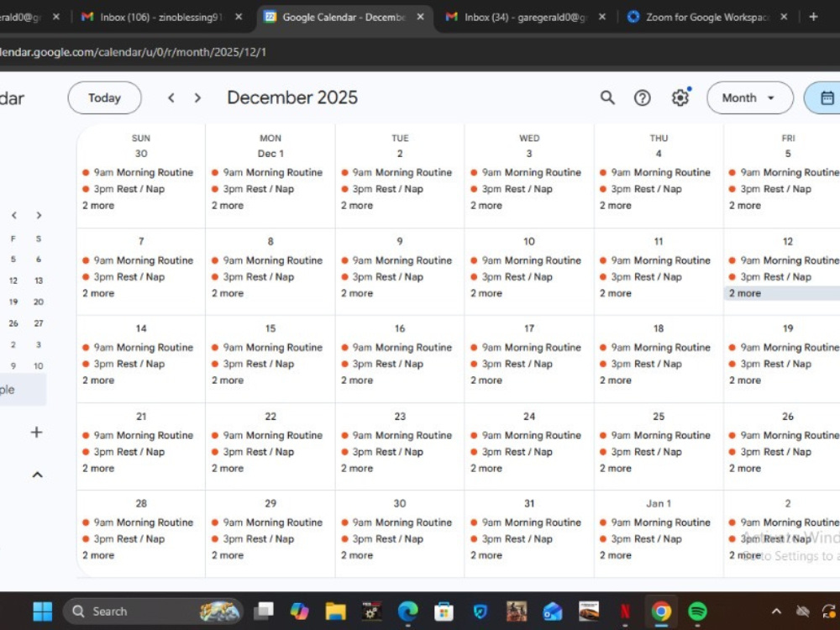The width and height of the screenshot is (840, 630).
Task: Click the Windows taskbar Search box
Action: click(x=153, y=612)
